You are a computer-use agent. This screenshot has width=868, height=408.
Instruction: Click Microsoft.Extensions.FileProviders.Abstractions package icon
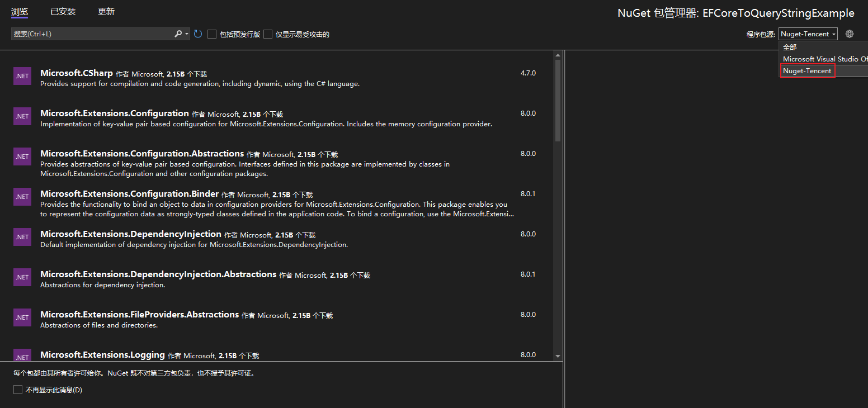click(22, 317)
